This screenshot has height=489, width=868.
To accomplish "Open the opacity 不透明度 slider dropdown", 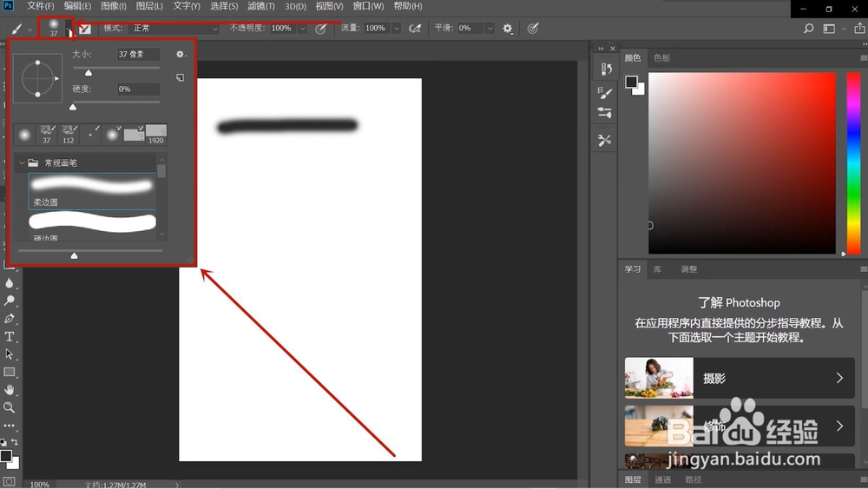I will coord(302,29).
